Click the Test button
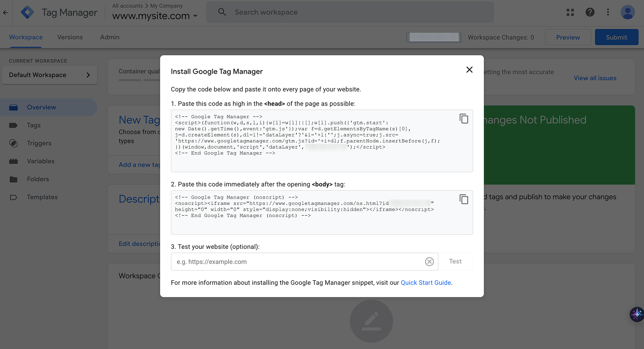This screenshot has width=644, height=349. [455, 261]
